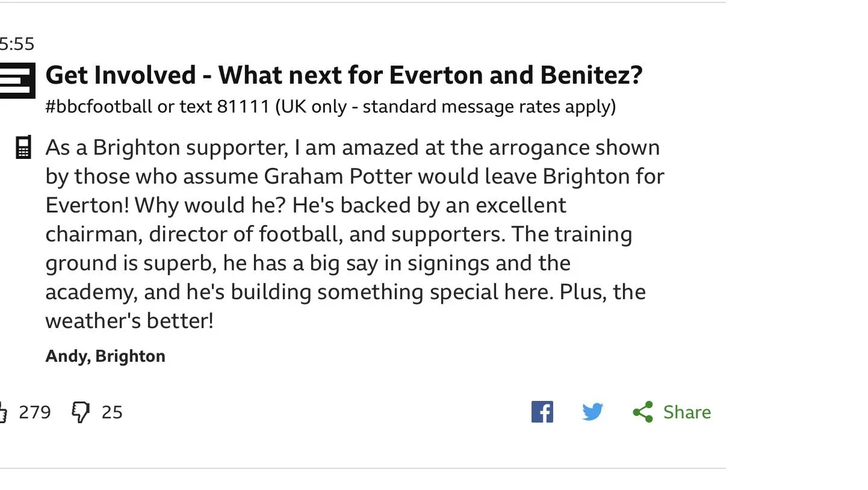The image size is (868, 490).
Task: Share the post on Facebook
Action: click(542, 412)
